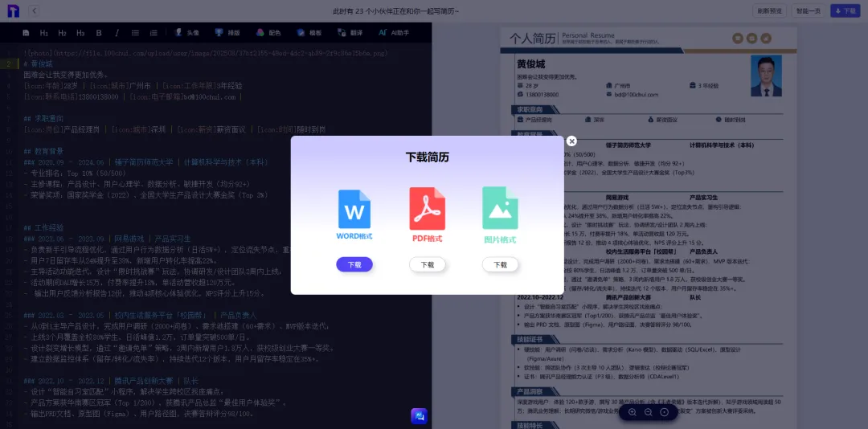The image size is (868, 429).
Task: Click the 图片格式 label
Action: pos(500,240)
